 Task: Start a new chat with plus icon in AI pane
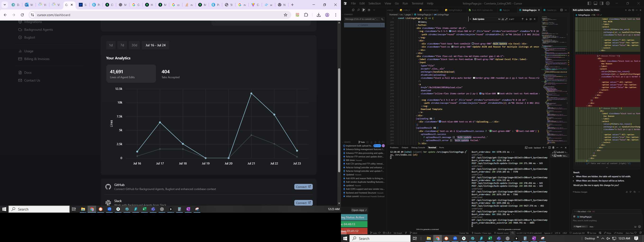point(626,10)
